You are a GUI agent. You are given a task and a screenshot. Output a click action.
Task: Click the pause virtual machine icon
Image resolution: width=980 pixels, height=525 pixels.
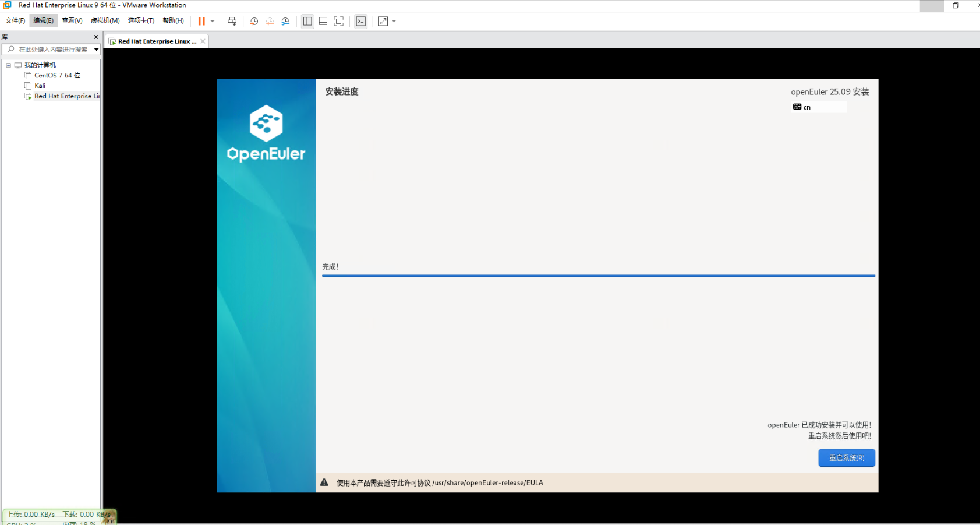[x=201, y=21]
